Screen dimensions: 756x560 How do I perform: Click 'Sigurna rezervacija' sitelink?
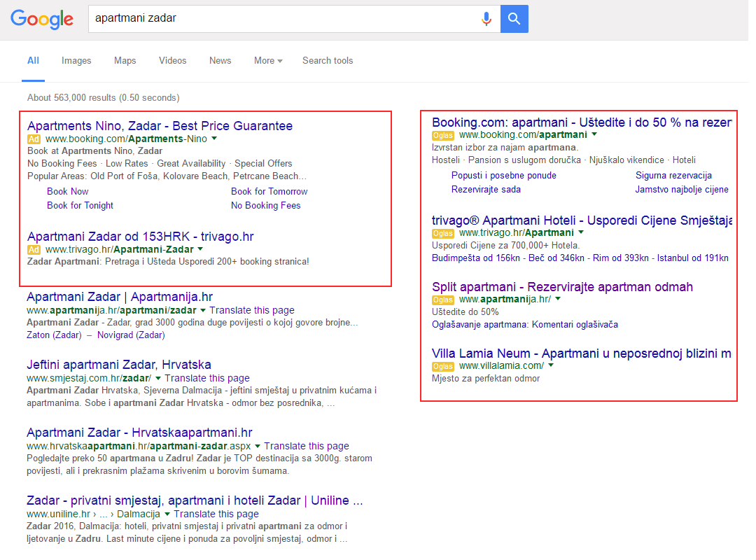[673, 176]
